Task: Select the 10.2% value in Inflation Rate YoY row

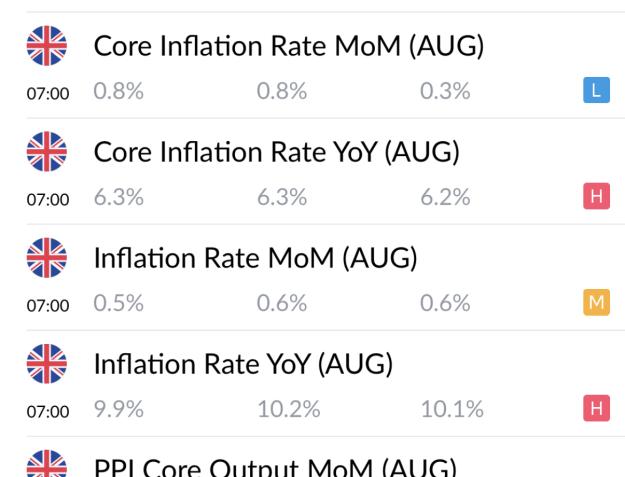Action: (x=289, y=409)
